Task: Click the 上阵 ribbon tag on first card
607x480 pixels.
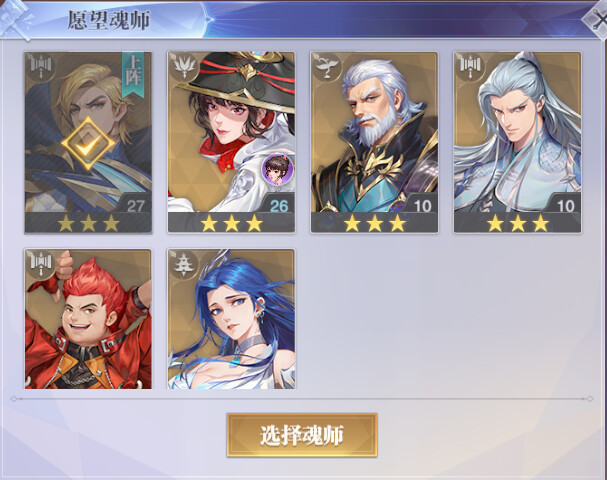Action: pyautogui.click(x=133, y=75)
